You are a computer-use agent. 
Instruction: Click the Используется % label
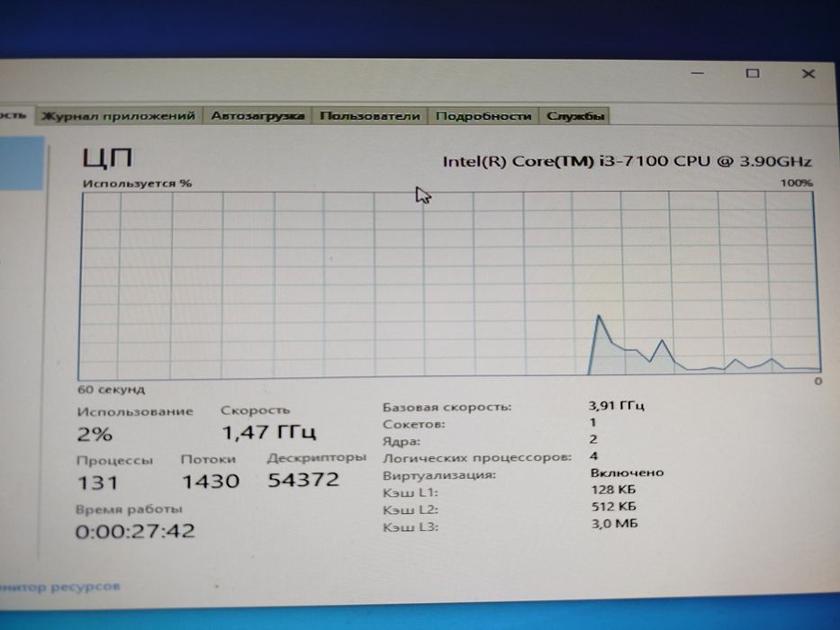[x=137, y=184]
